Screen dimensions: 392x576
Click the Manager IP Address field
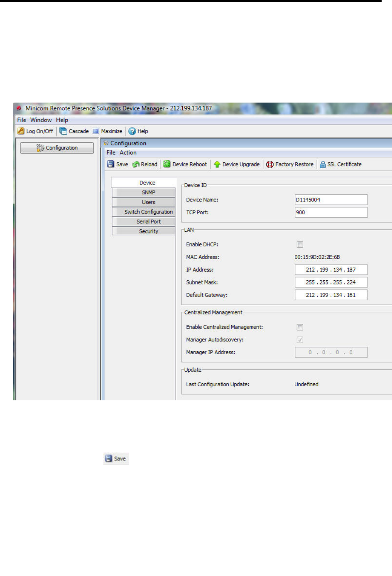click(x=331, y=352)
